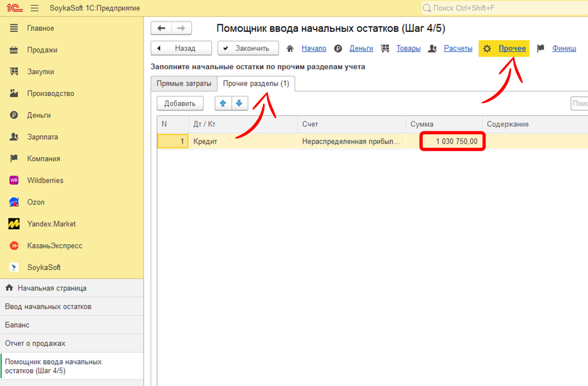Click the SoykaSoft logo icon
Screen dimensions: 588x386
click(14, 267)
